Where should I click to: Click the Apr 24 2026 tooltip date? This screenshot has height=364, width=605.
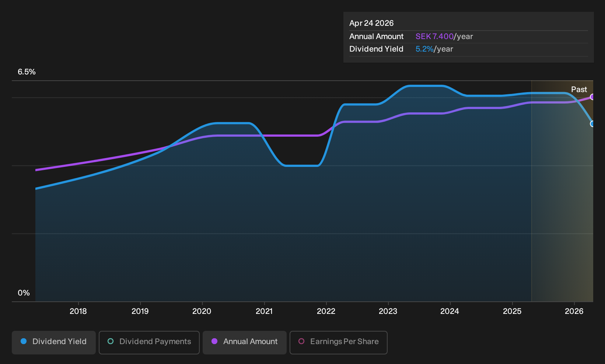tap(371, 23)
